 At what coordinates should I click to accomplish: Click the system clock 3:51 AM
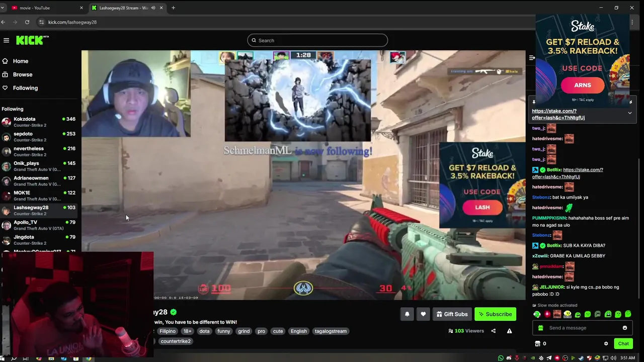pyautogui.click(x=627, y=358)
